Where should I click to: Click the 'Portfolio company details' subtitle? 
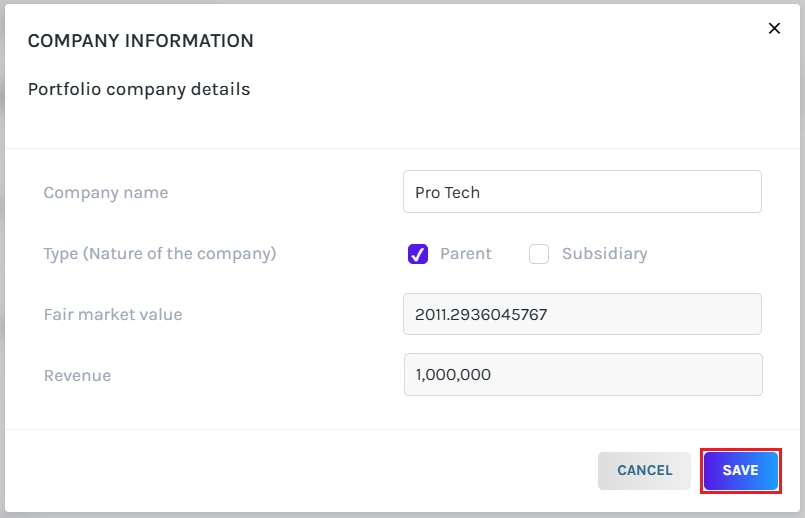pyautogui.click(x=139, y=90)
